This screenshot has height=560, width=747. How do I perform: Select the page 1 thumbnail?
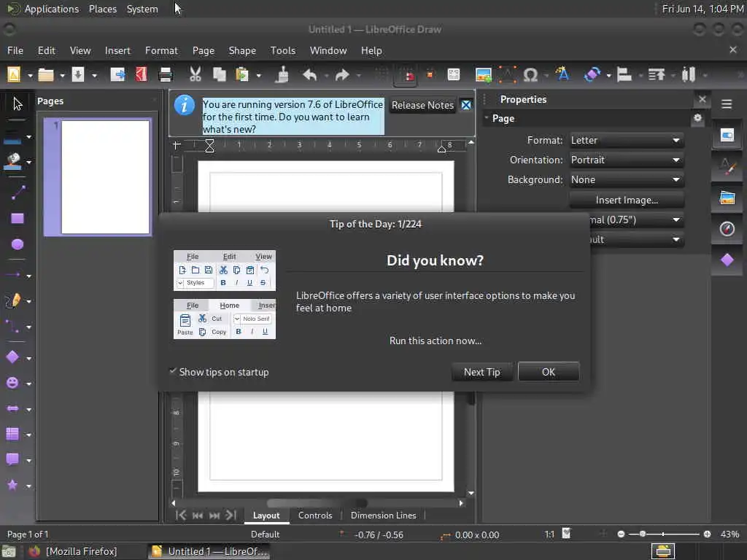click(98, 177)
